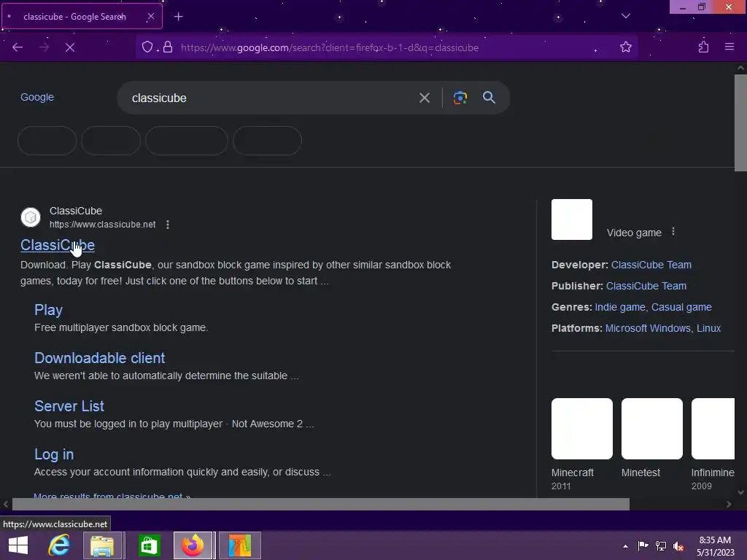Click the scroll down arrow on vertical scrollbar

pyautogui.click(x=740, y=492)
